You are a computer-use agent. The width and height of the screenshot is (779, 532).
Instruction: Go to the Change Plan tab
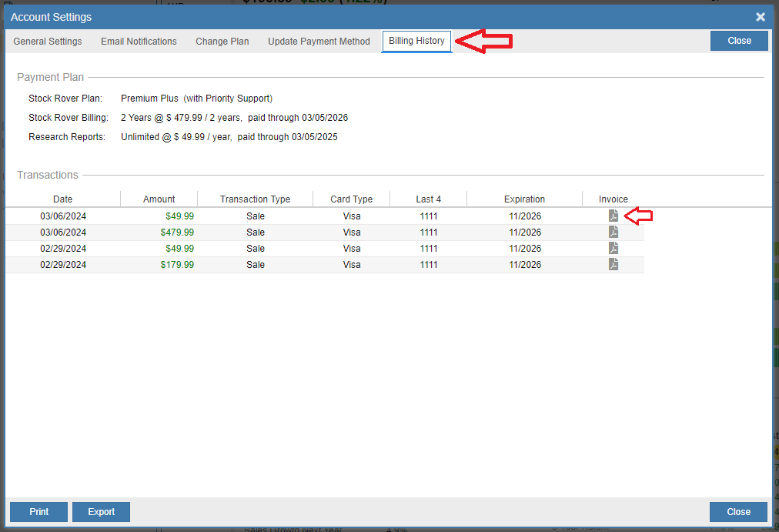222,42
